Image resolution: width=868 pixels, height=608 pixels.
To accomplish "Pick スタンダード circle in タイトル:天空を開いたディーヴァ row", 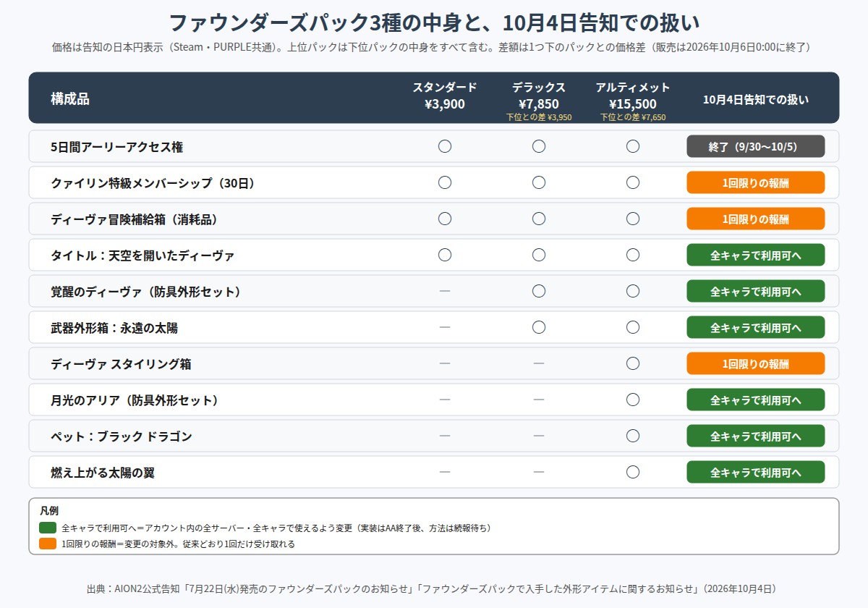I will point(445,255).
